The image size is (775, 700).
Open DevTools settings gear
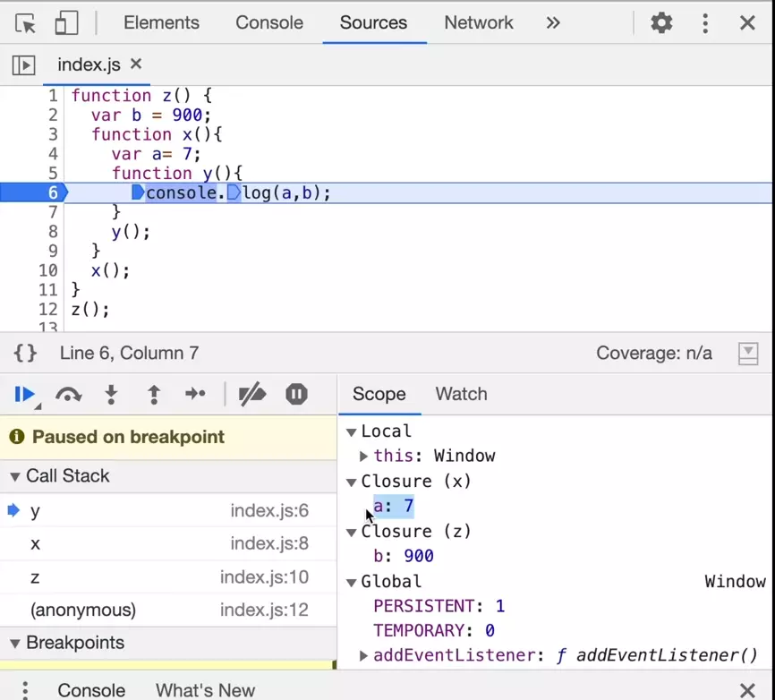[x=661, y=23]
